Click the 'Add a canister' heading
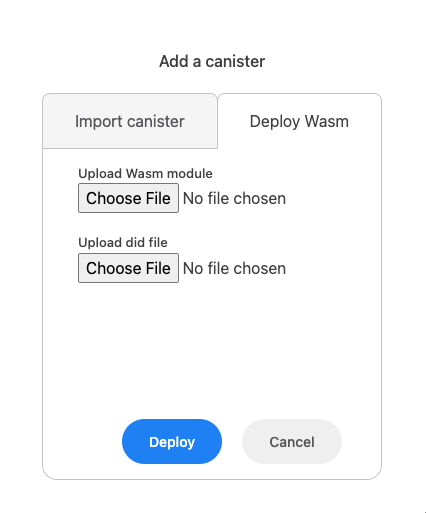 [212, 61]
